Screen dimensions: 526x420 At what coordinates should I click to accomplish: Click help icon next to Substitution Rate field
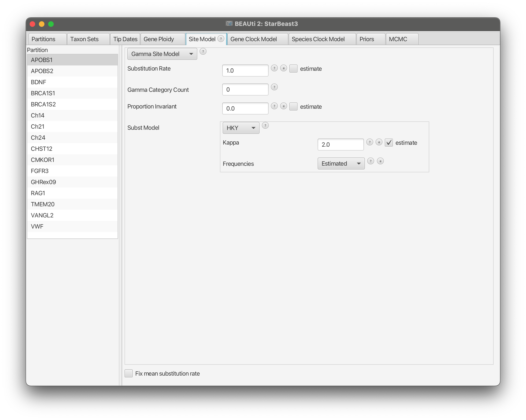[274, 68]
